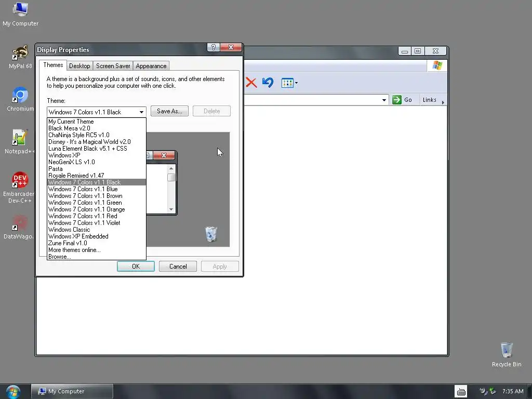Select the Pasta theme entry
This screenshot has width=532, height=399.
tap(96, 169)
